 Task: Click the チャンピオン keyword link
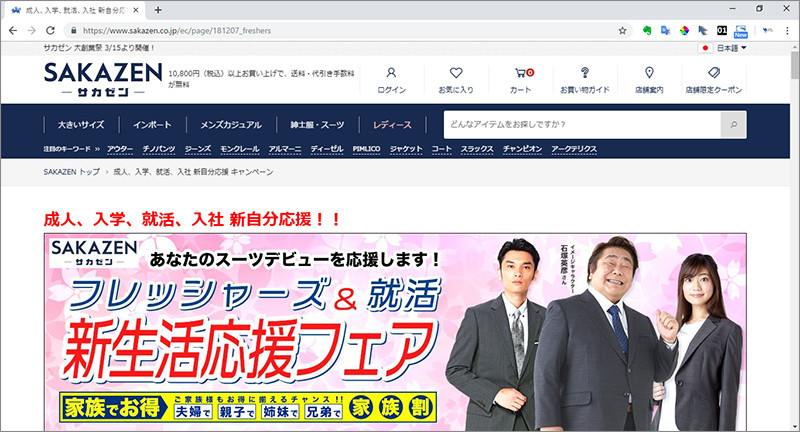coord(522,149)
